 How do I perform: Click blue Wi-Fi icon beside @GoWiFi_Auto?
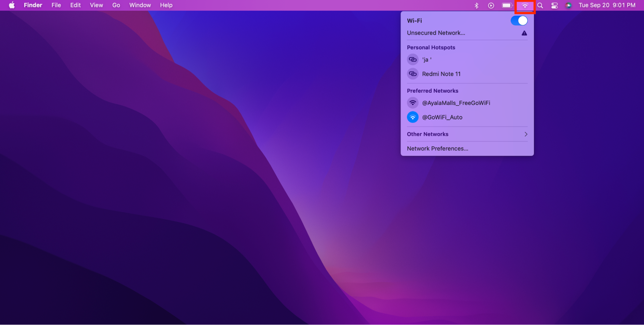tap(413, 117)
